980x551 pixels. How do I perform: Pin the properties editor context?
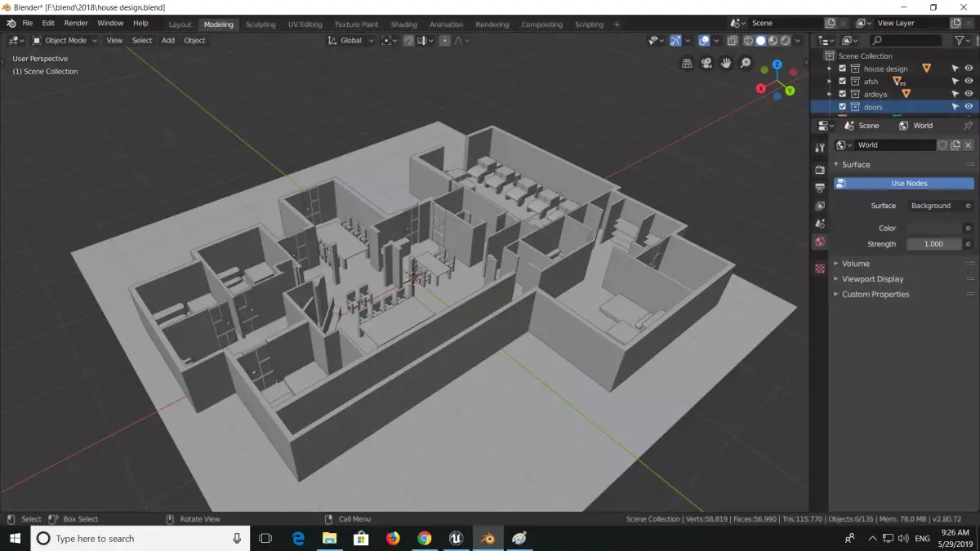(x=968, y=126)
